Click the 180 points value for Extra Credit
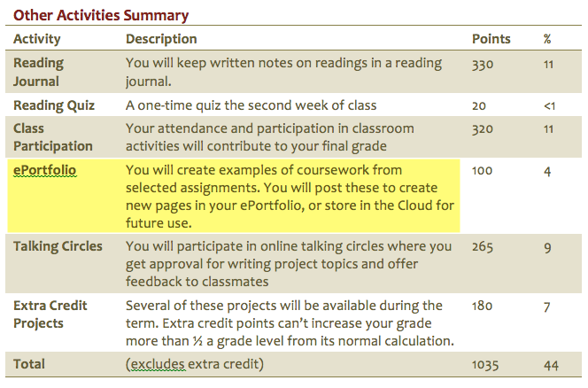This screenshot has height=388, width=588. click(x=484, y=307)
